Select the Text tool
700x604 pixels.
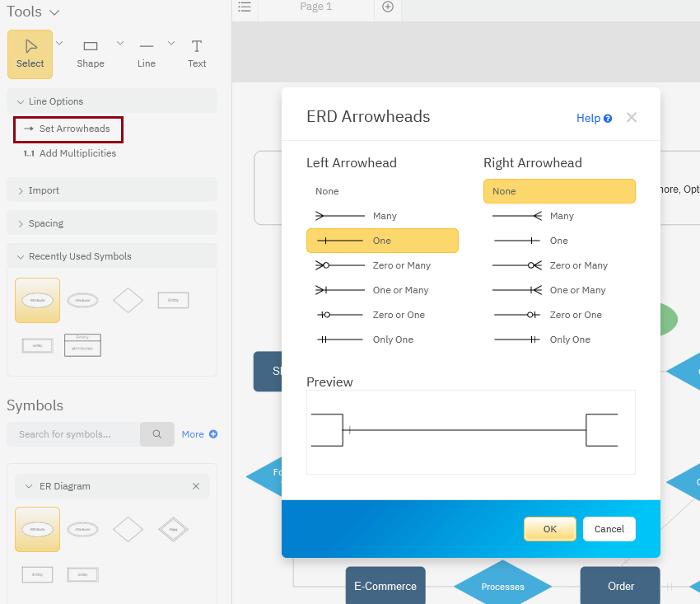pyautogui.click(x=197, y=54)
